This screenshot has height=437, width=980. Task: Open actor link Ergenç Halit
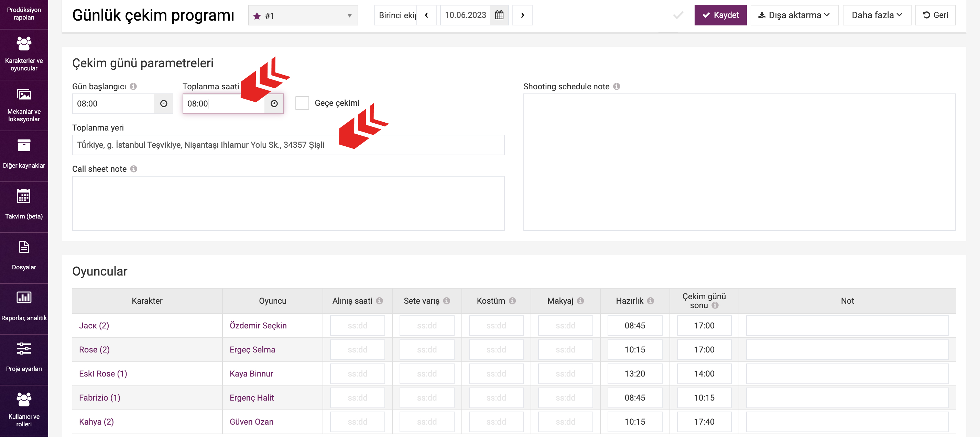tap(251, 397)
